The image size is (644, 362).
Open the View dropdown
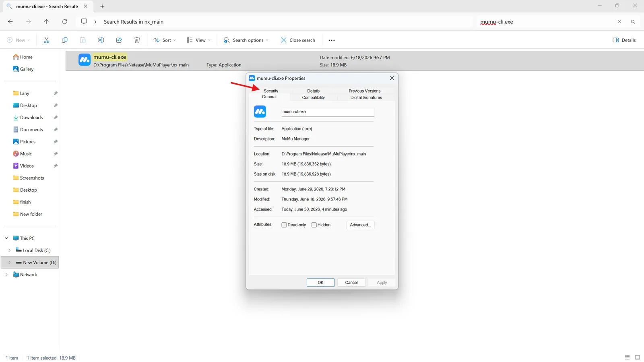pos(198,40)
